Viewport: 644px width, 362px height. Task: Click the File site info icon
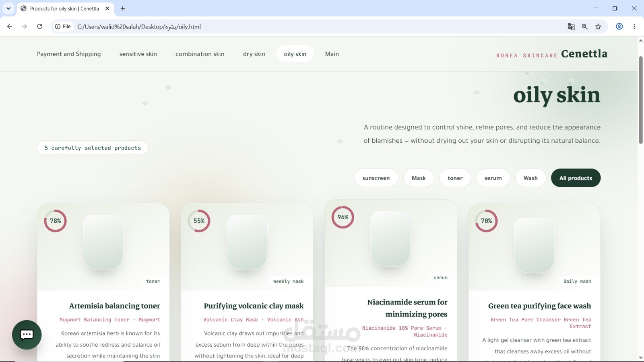click(x=63, y=27)
